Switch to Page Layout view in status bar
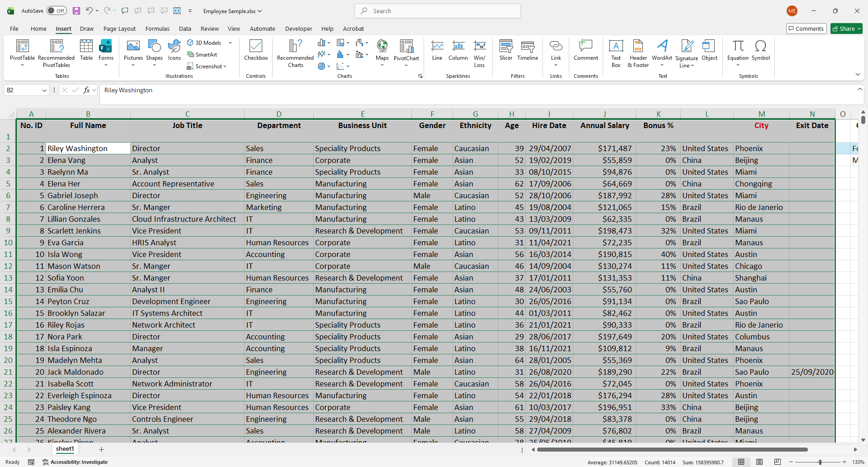The image size is (868, 467). 759,462
